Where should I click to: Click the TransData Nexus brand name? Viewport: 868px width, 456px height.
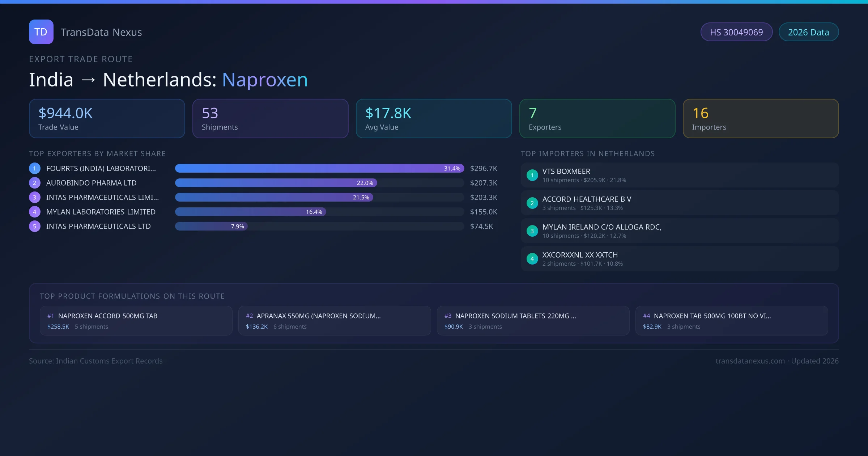[101, 32]
